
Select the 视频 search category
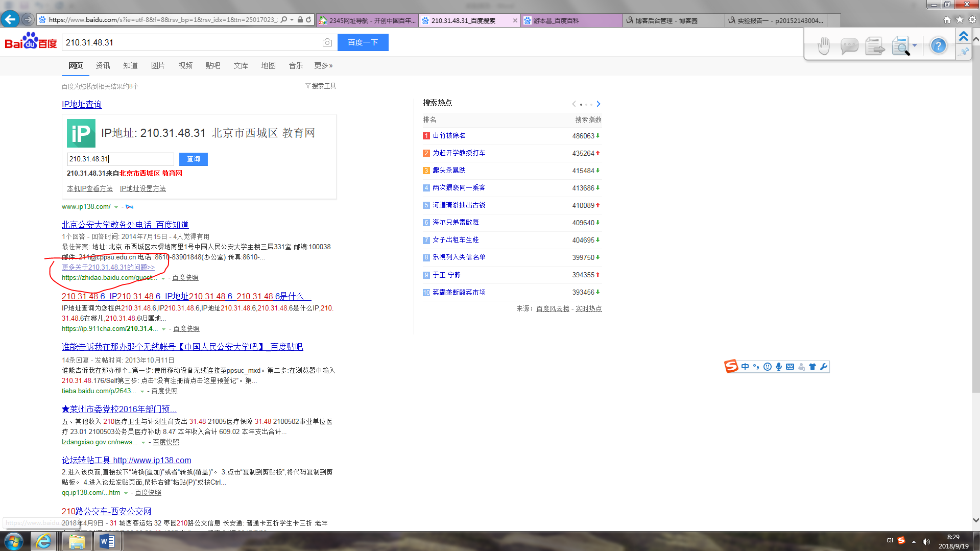point(185,65)
